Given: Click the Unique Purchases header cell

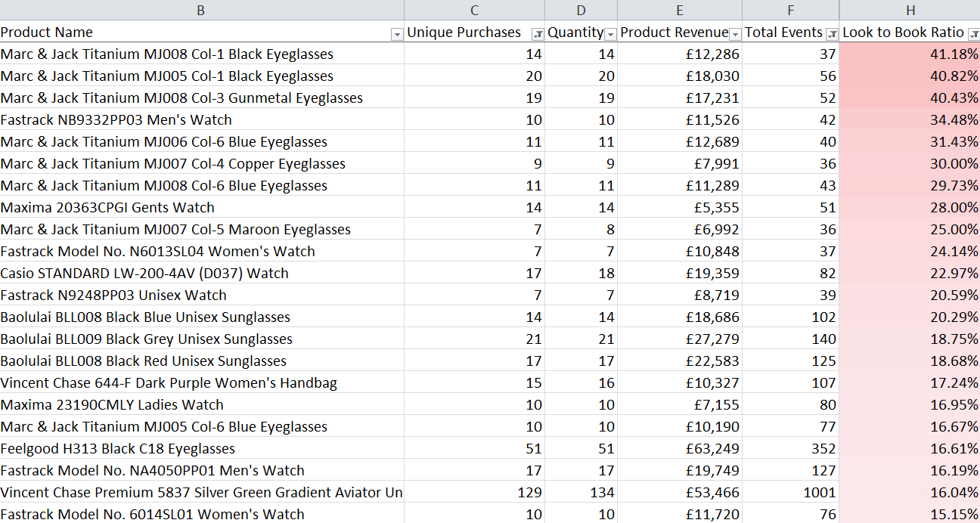Looking at the screenshot, I should (x=474, y=32).
